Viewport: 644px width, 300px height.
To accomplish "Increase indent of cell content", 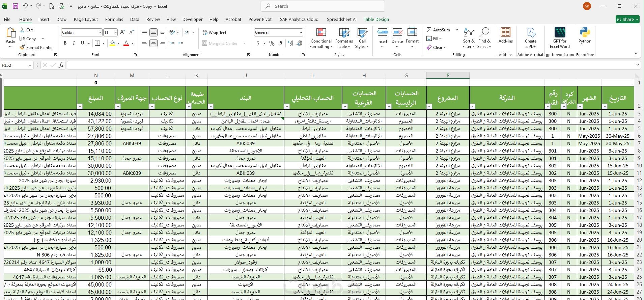I will 181,43.
